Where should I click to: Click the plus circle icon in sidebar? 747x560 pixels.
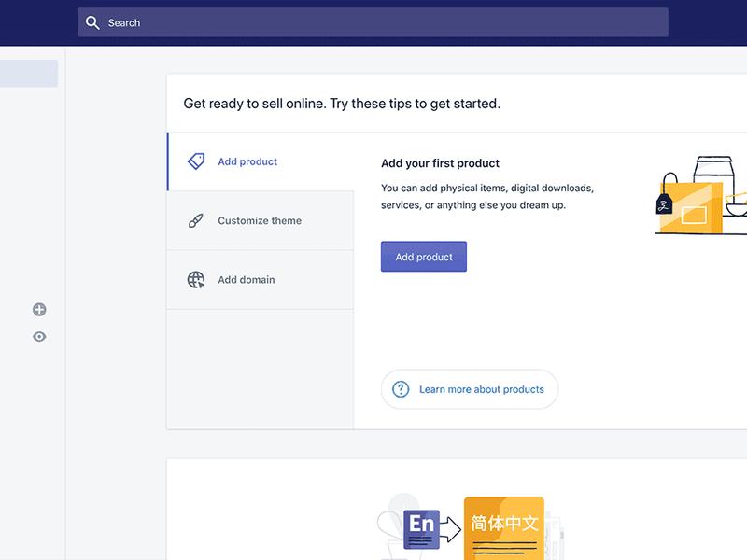(x=39, y=310)
